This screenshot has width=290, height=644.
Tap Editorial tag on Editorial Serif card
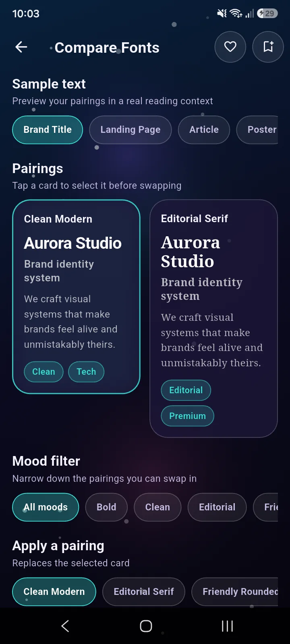[x=186, y=390]
